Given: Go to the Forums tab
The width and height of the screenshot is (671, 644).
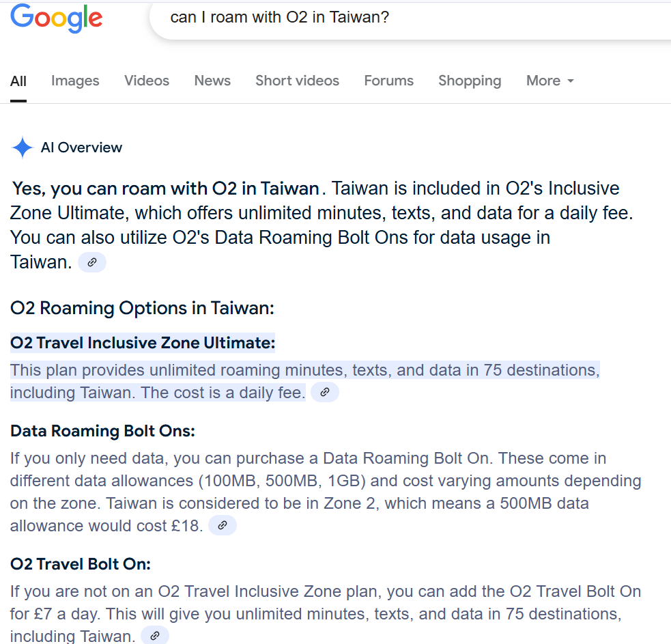Looking at the screenshot, I should click(x=388, y=81).
